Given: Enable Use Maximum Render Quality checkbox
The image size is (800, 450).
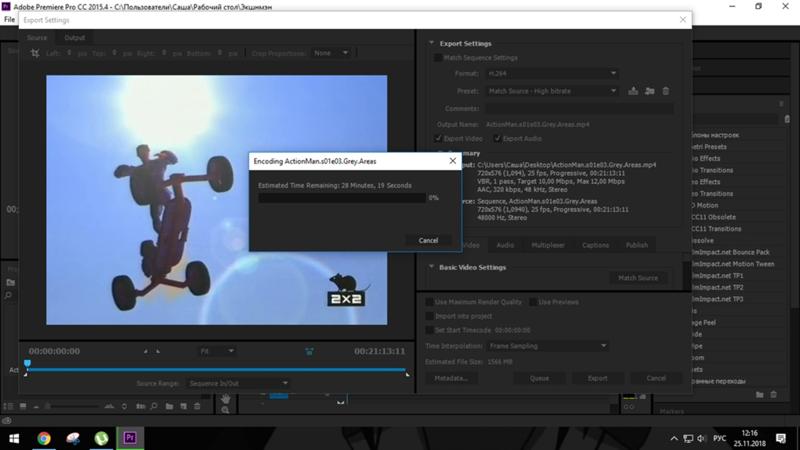Looking at the screenshot, I should tap(430, 302).
